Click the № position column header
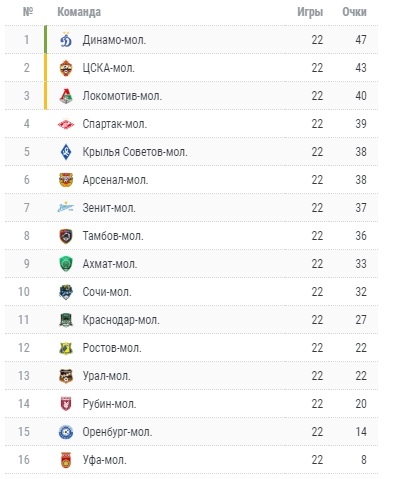 28,12
